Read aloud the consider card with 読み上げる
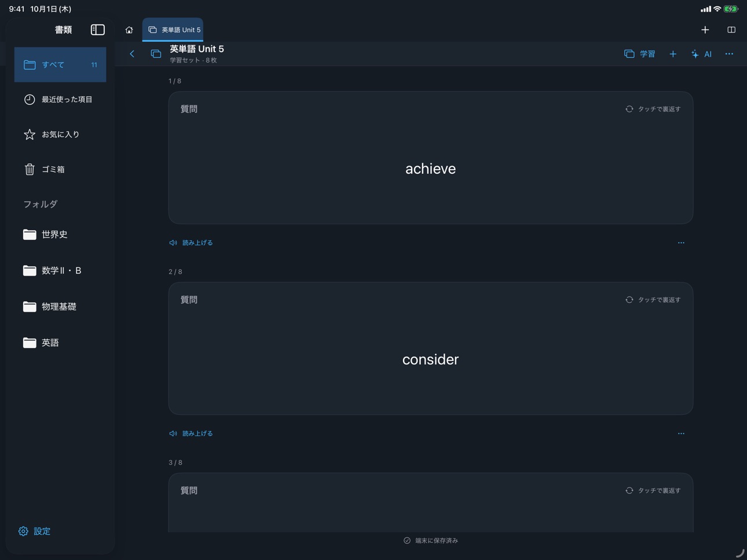This screenshot has width=747, height=560. (191, 433)
